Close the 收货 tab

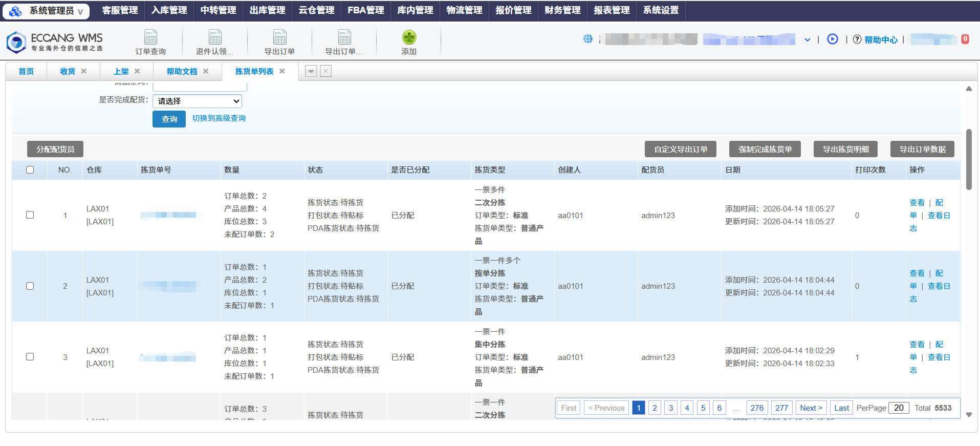click(x=84, y=71)
